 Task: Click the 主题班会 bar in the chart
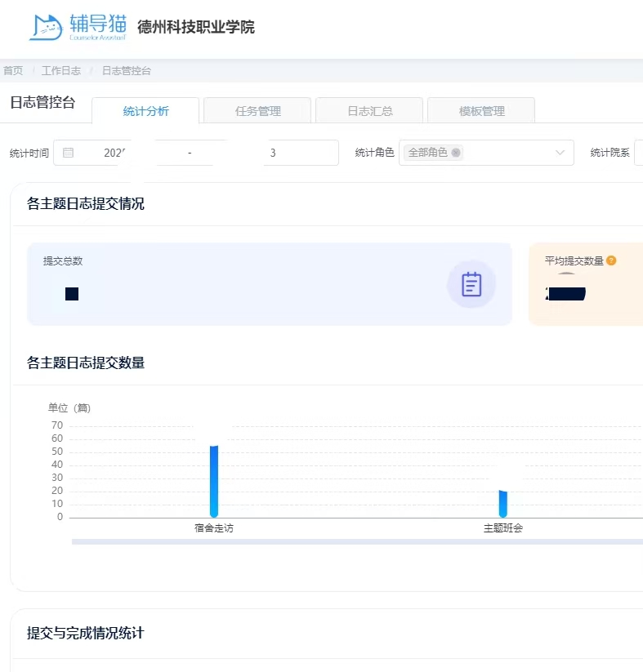[x=503, y=503]
